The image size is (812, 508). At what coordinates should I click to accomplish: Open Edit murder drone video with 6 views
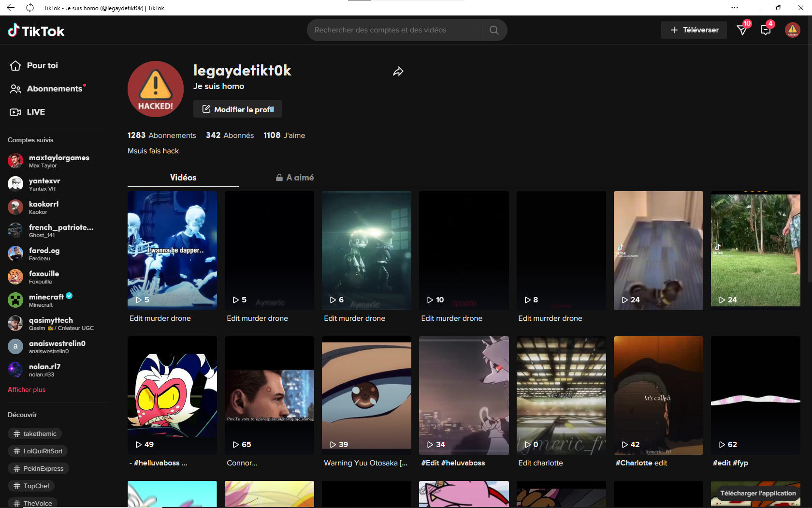366,251
